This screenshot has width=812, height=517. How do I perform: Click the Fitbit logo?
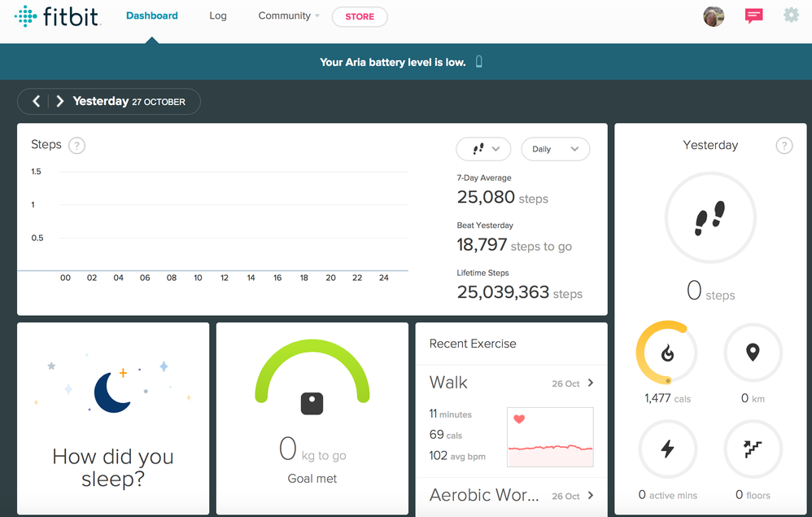(x=57, y=16)
